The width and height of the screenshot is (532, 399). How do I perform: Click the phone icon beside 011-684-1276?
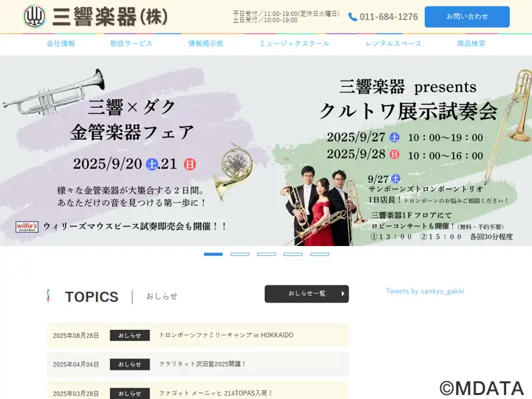(352, 17)
